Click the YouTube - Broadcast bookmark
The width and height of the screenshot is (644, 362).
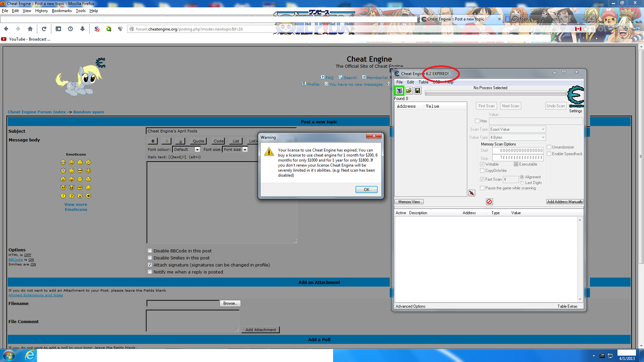click(x=26, y=39)
